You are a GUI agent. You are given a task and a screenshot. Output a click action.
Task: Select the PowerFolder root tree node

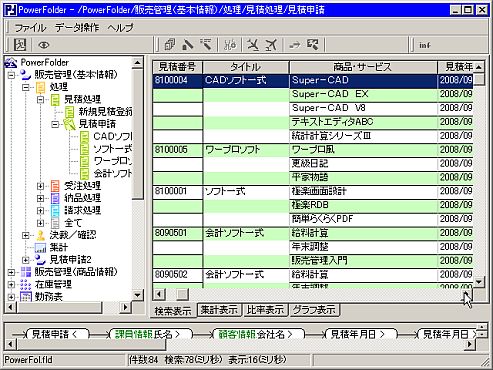[x=44, y=62]
